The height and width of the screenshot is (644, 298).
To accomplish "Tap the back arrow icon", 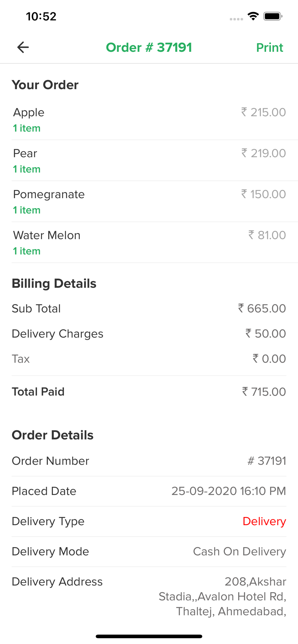I will [23, 47].
